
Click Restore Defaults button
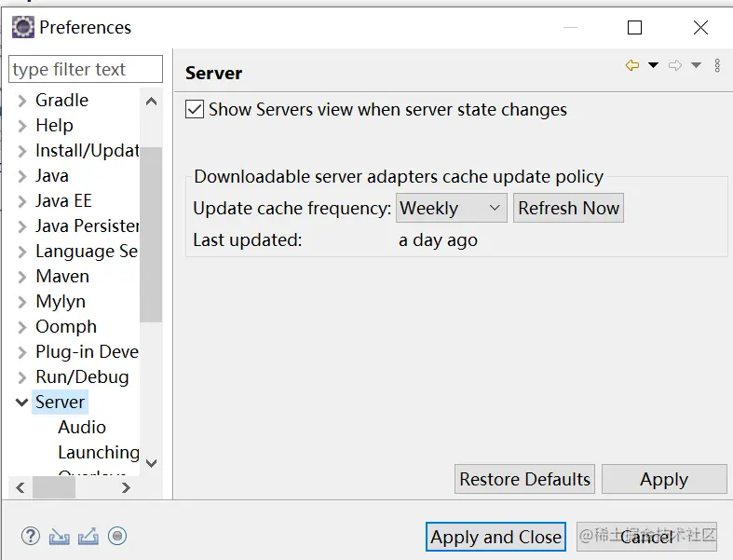pyautogui.click(x=524, y=480)
